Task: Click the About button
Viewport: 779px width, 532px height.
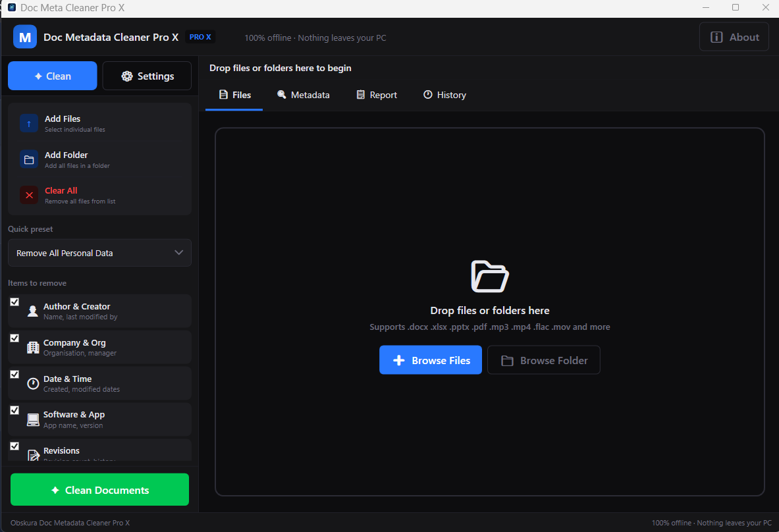Action: point(734,37)
